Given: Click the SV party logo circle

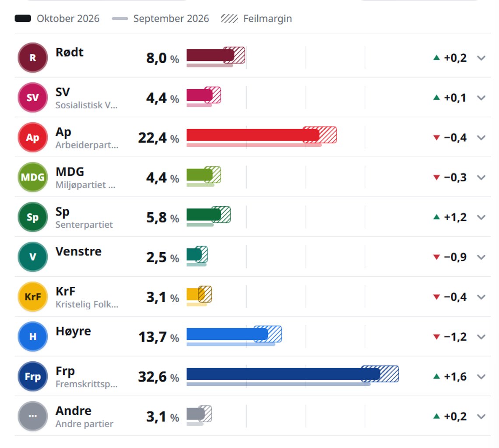Looking at the screenshot, I should [x=33, y=97].
